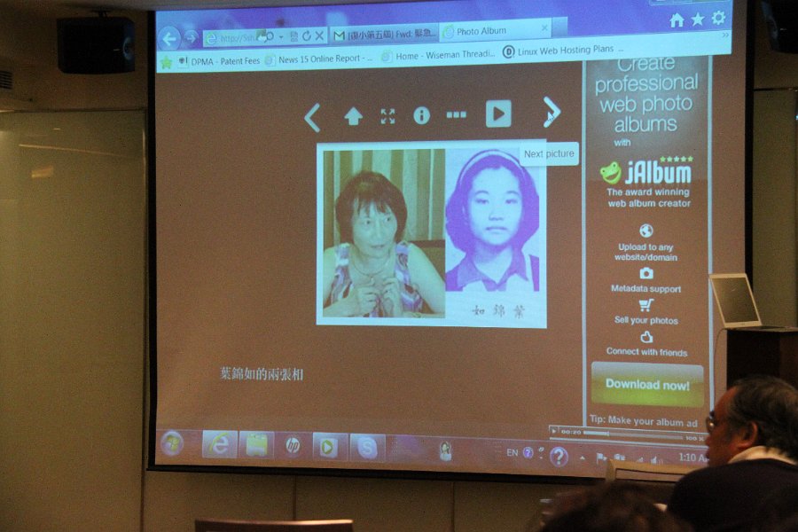Click the Download now! button

coord(647,385)
